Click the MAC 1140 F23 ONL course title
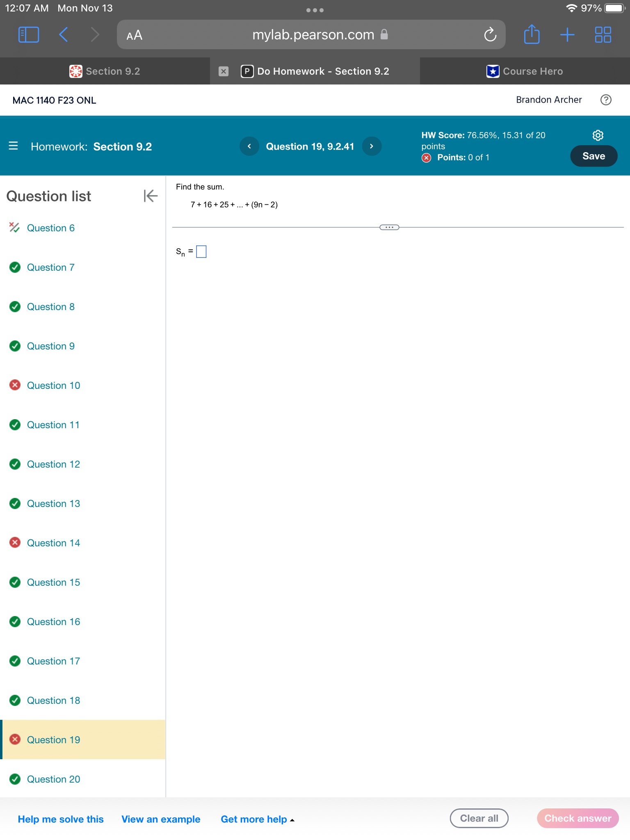Screen dimensions: 630x840 tap(55, 100)
